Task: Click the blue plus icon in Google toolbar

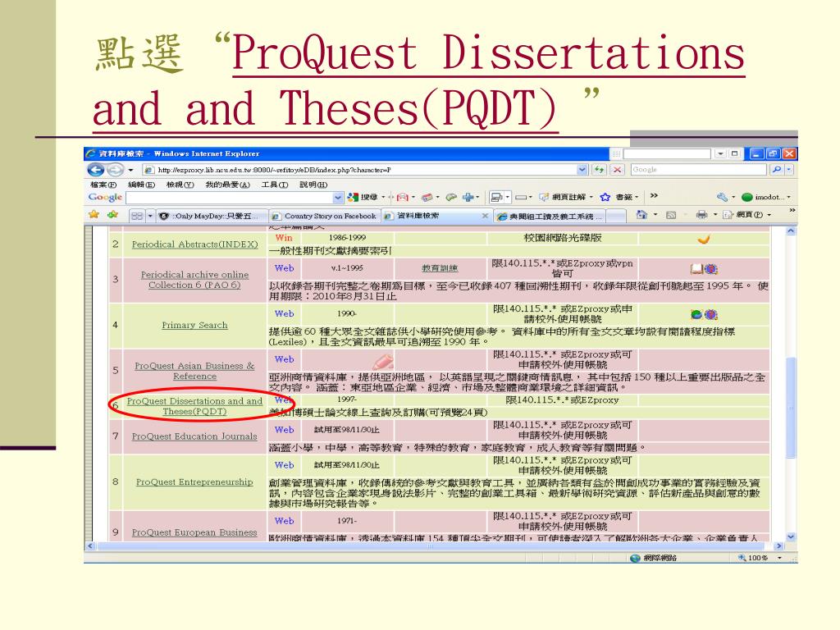Action: coord(468,197)
